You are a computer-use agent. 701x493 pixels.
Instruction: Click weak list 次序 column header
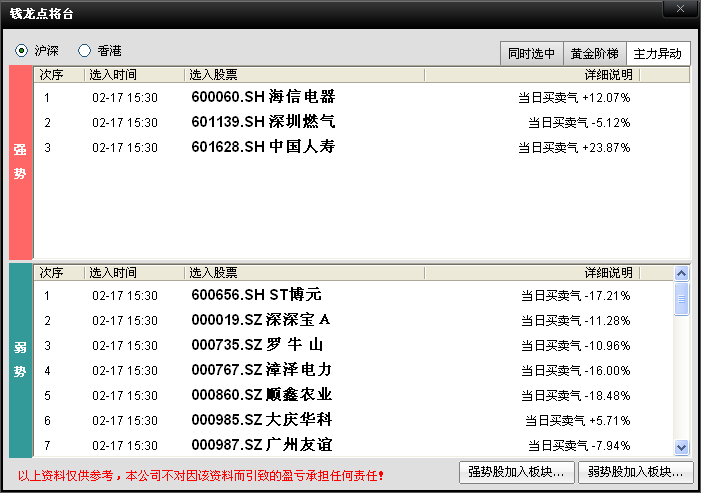click(59, 273)
